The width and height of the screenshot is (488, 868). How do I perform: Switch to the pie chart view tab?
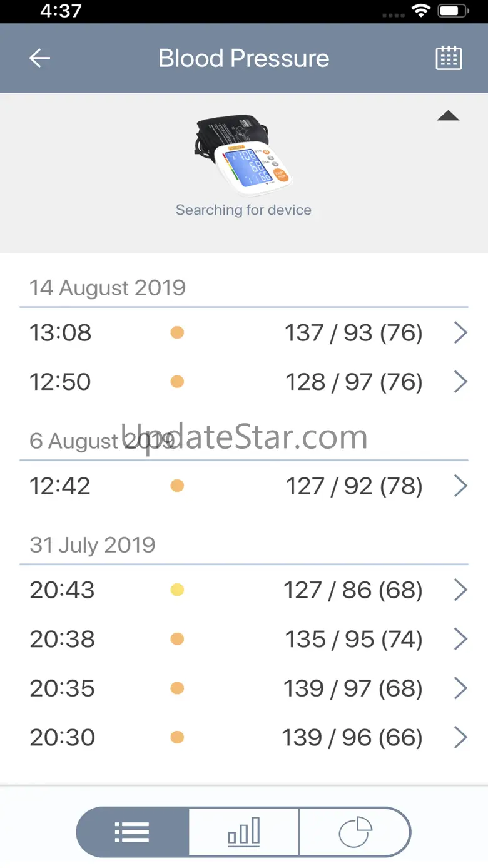pyautogui.click(x=355, y=832)
